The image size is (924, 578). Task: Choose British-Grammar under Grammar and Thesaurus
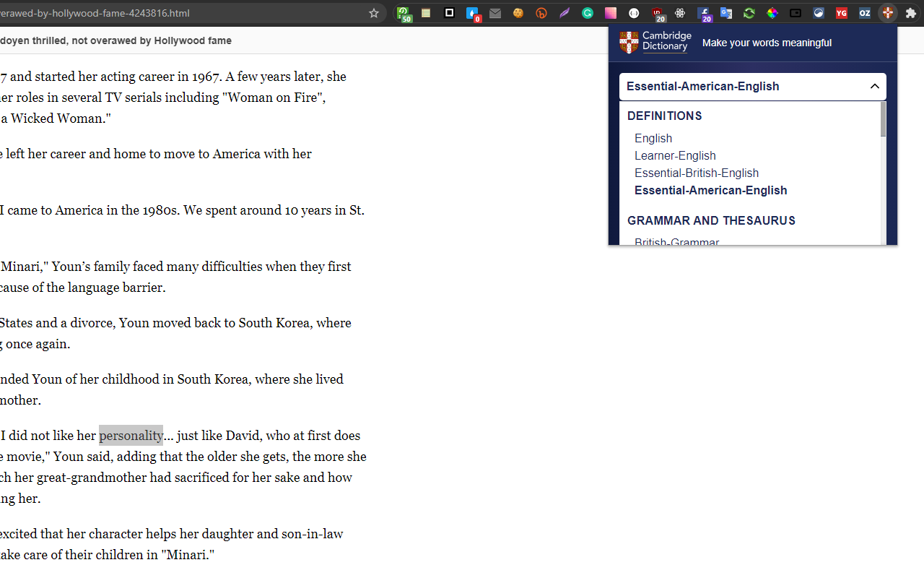coord(676,242)
